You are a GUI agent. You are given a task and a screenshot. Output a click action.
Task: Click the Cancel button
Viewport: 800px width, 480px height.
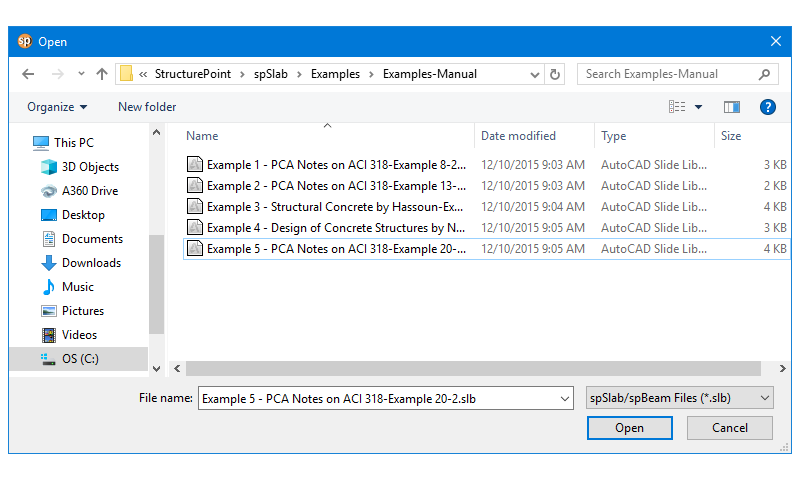click(730, 428)
